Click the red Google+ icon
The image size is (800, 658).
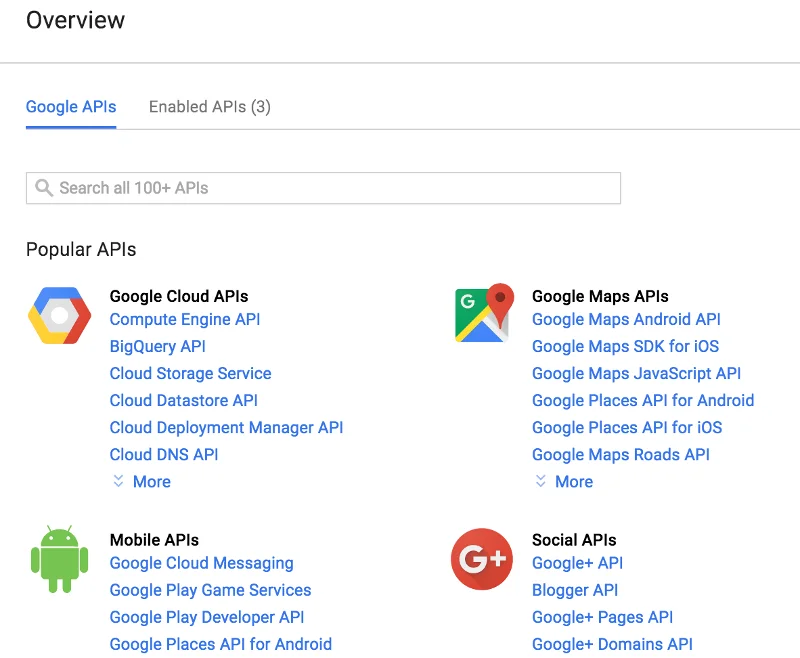click(482, 559)
